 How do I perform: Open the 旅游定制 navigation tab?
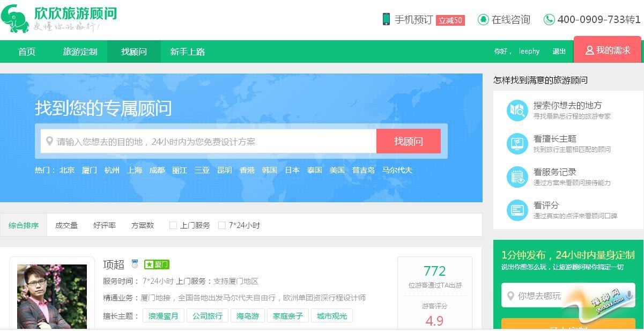[x=80, y=52]
